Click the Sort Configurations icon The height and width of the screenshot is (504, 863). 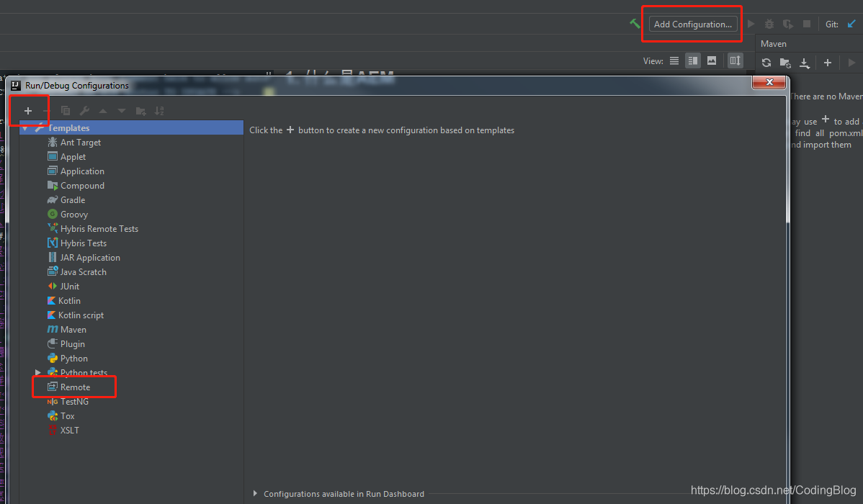160,111
